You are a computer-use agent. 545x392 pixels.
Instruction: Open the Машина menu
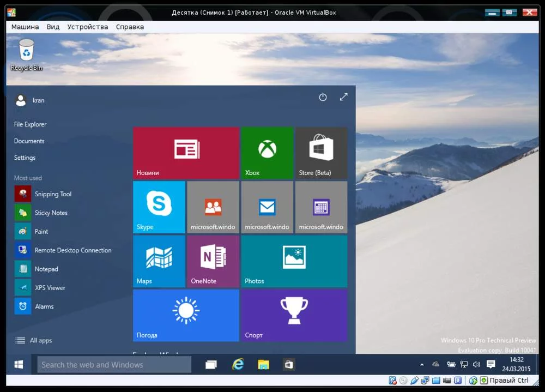pos(25,27)
